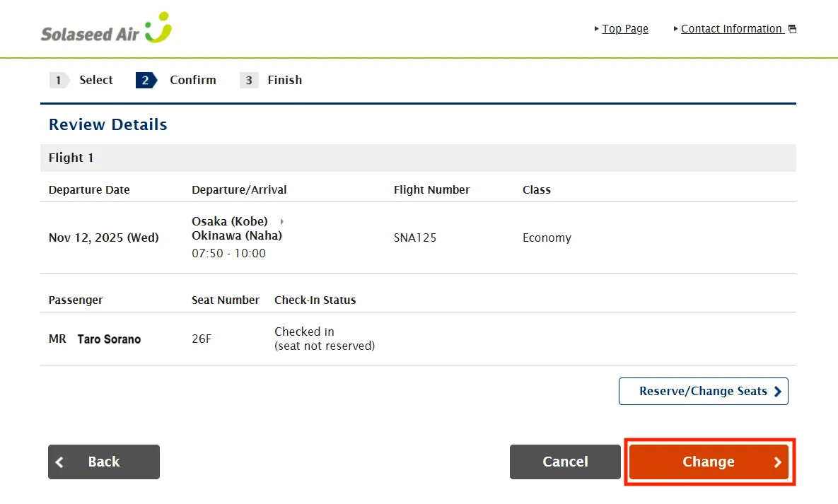Click the Finish step label

284,80
